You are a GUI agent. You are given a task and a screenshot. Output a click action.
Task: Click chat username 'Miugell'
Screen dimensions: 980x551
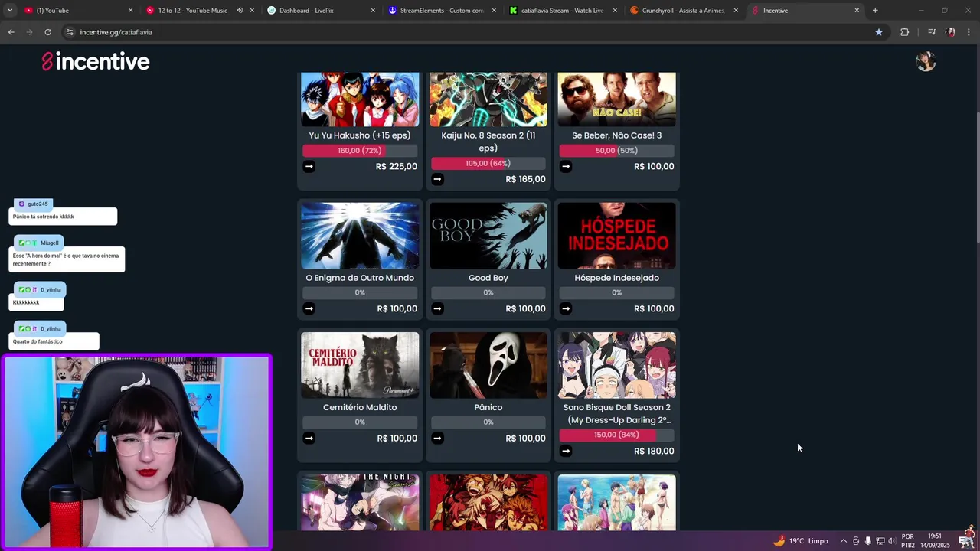coord(50,243)
